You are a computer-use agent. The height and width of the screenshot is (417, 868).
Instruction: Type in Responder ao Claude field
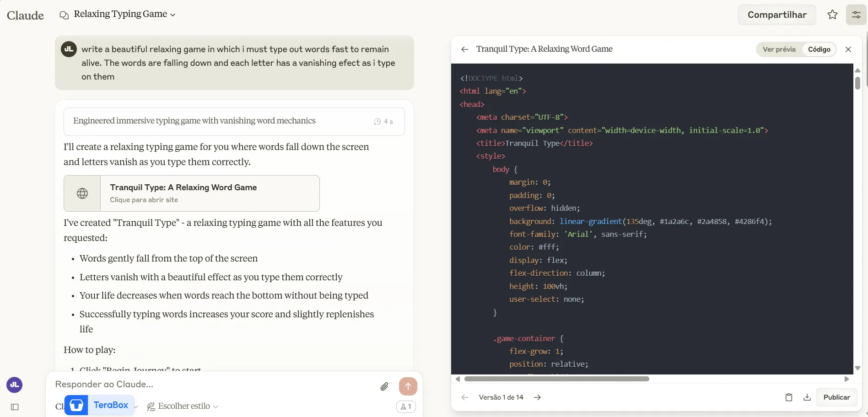tap(210, 385)
